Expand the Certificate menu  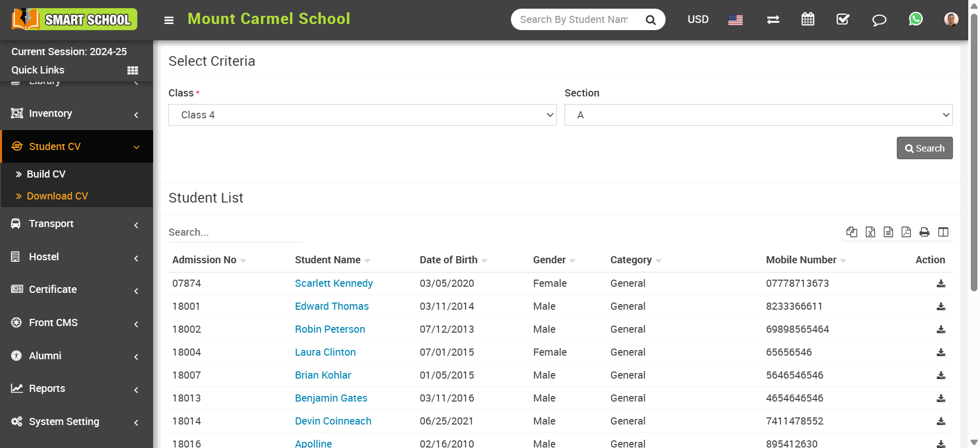click(x=77, y=290)
